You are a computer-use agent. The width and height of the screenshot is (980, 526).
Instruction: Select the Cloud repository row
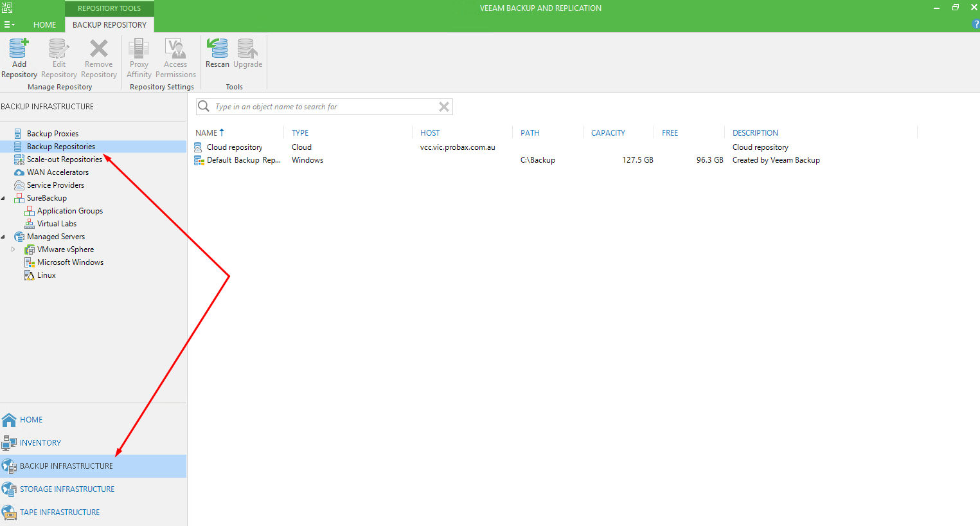click(x=555, y=147)
